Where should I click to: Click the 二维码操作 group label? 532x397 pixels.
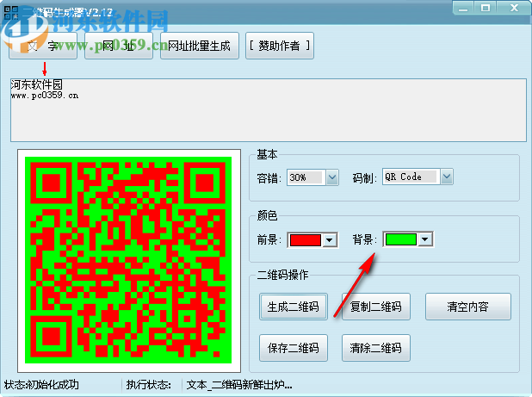click(x=282, y=275)
